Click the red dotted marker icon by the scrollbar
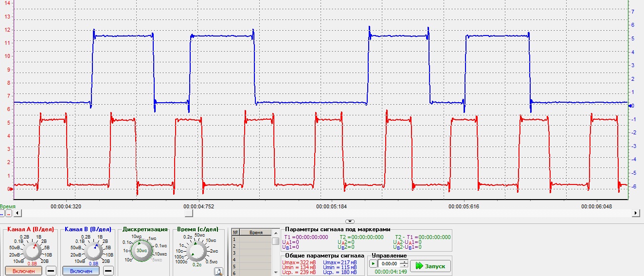 click(x=8, y=213)
